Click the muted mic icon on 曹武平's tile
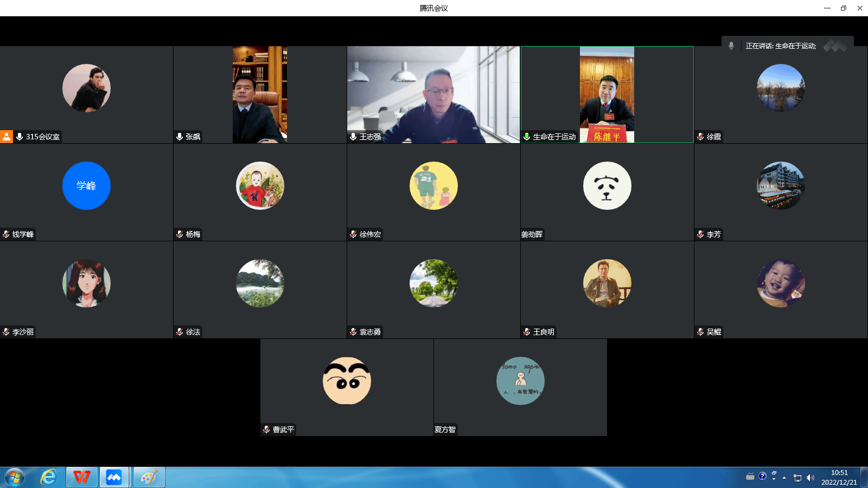This screenshot has height=488, width=868. (266, 429)
